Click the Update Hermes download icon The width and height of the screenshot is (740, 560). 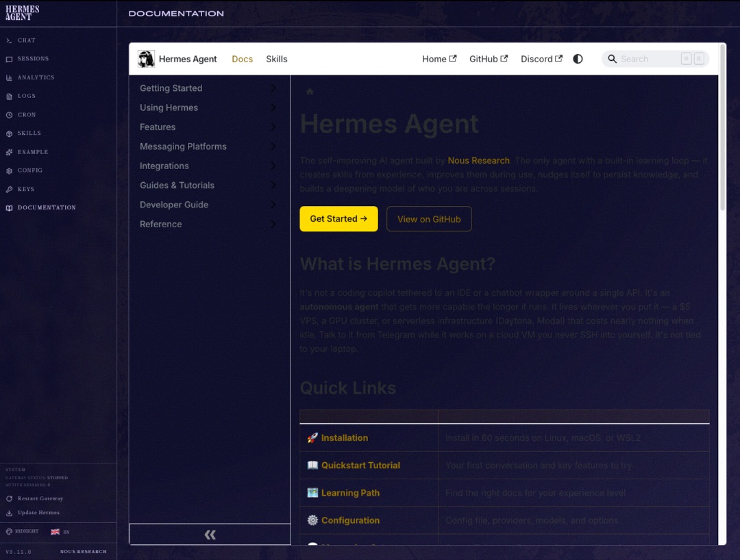tap(9, 513)
